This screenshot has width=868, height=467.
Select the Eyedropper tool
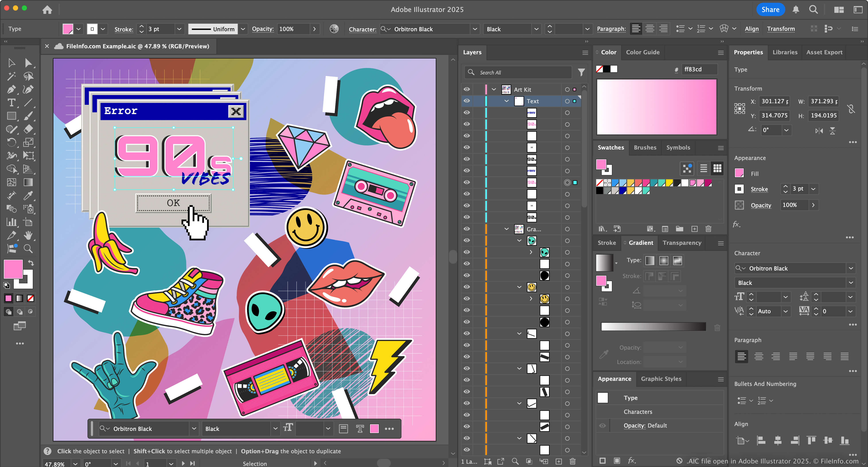(28, 195)
